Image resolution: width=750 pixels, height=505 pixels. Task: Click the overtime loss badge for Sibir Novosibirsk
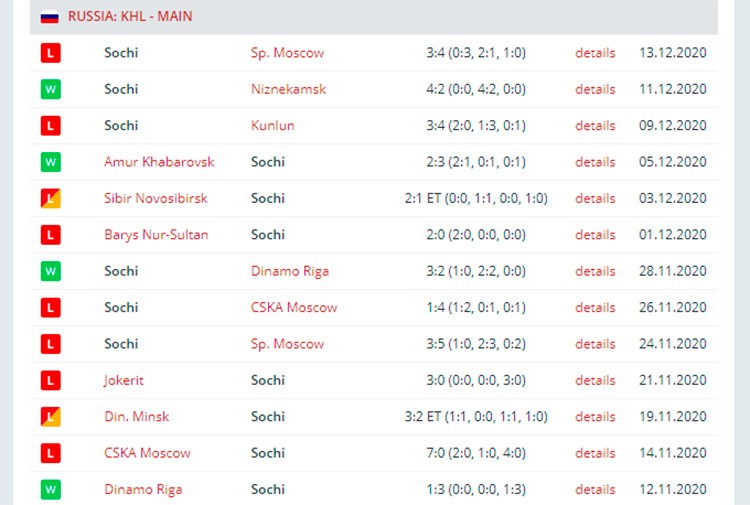point(51,198)
